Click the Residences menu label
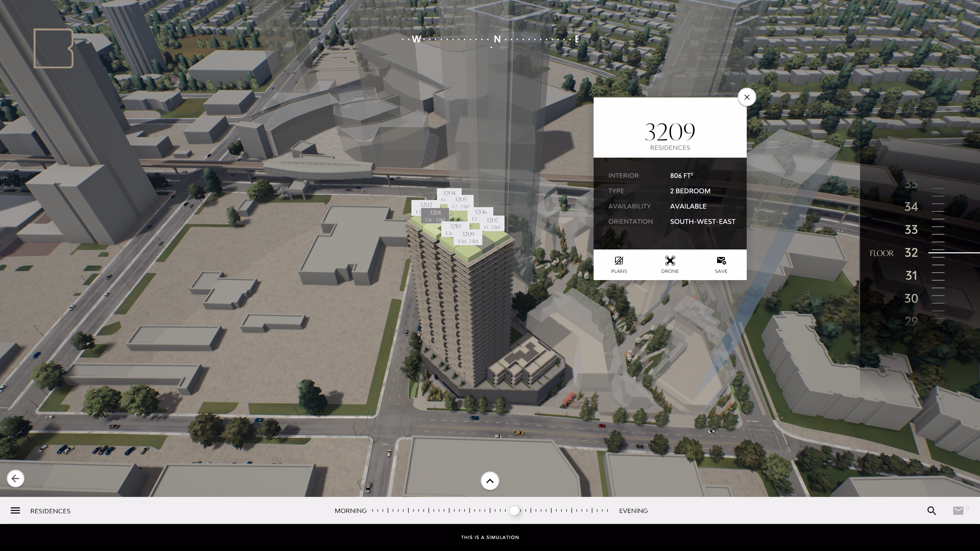Image resolution: width=980 pixels, height=551 pixels. coord(50,511)
